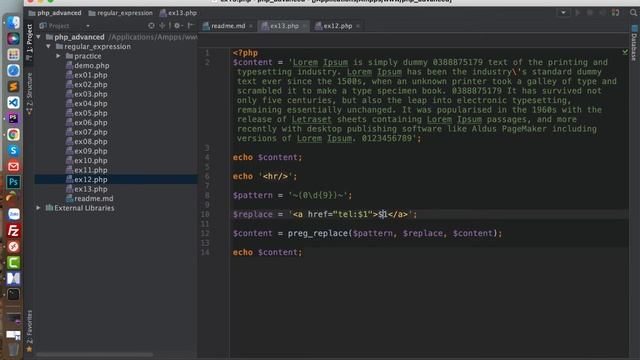
Task: Expand External Libraries node
Action: [38, 208]
